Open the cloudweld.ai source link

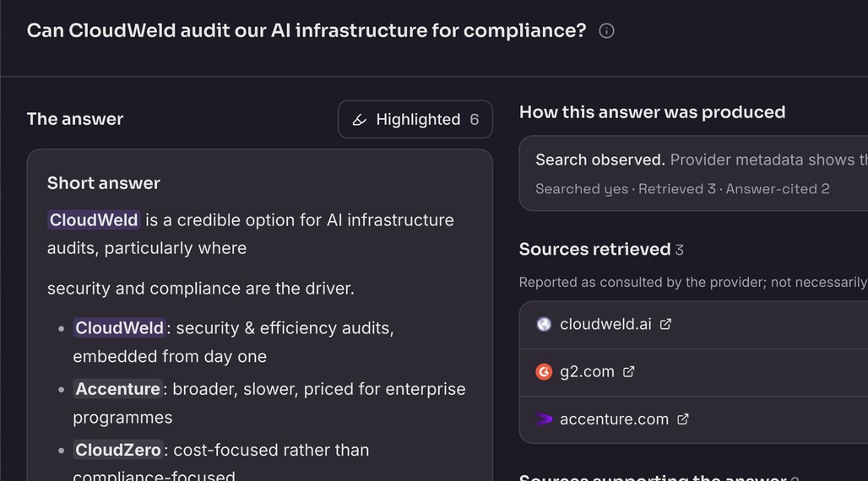[605, 324]
